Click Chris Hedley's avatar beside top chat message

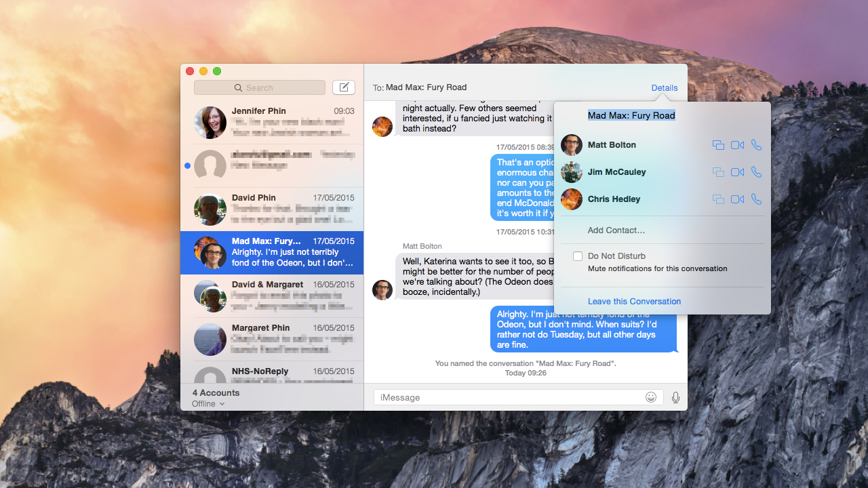[382, 127]
